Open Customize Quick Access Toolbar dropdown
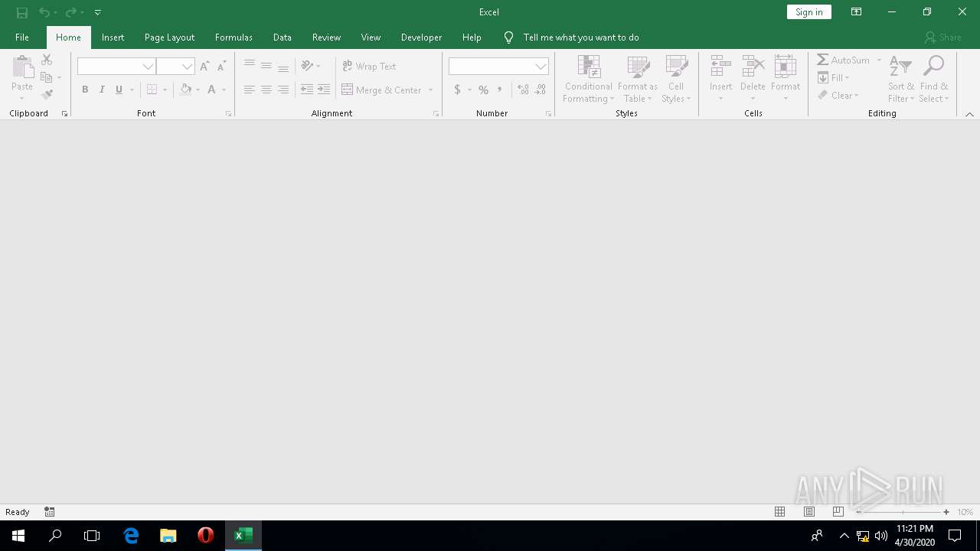The image size is (980, 551). (x=98, y=12)
